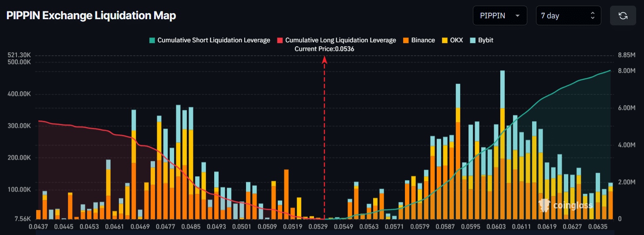Click the orange Binance legend swatch
Image resolution: width=644 pixels, height=235 pixels.
405,40
